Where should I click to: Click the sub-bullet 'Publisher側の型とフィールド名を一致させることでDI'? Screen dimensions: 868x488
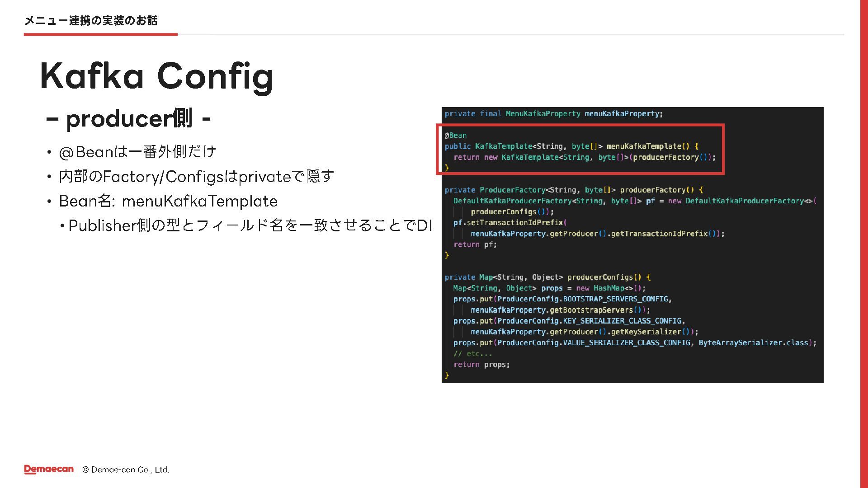pos(250,225)
